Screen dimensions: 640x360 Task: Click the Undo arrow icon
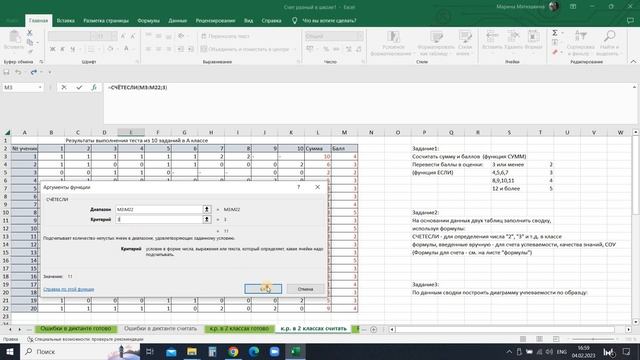[x=18, y=72]
